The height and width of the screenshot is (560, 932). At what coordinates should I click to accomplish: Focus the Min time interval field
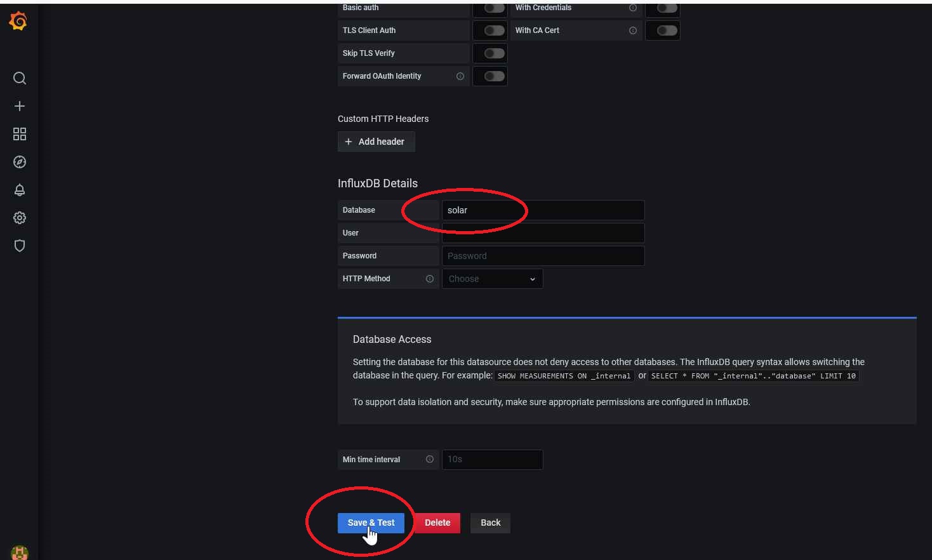pyautogui.click(x=493, y=460)
